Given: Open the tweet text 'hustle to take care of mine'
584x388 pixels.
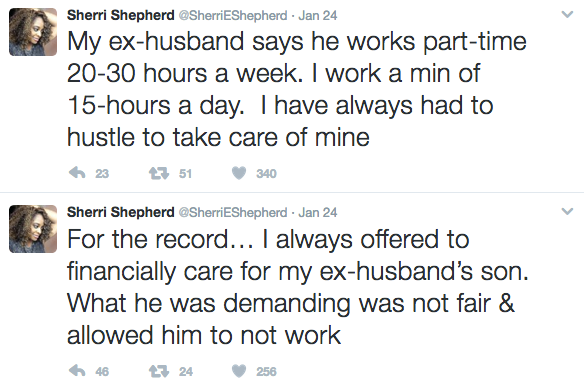Looking at the screenshot, I should point(218,137).
